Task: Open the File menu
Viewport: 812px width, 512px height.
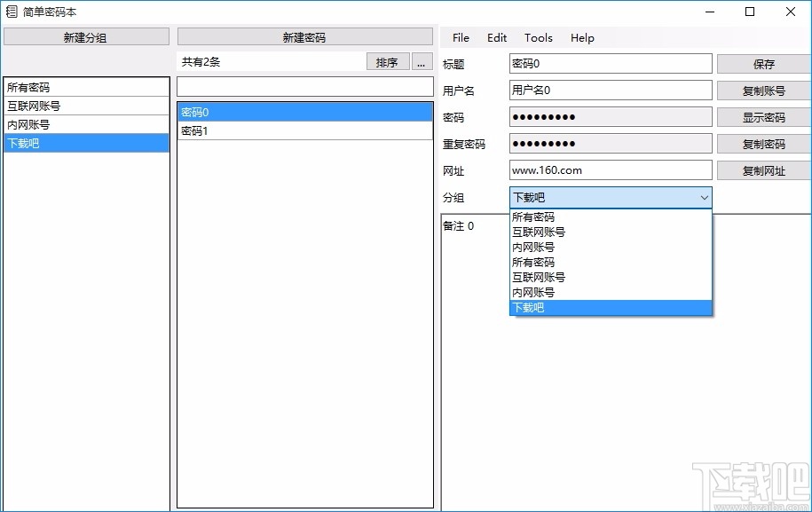Action: coord(460,37)
